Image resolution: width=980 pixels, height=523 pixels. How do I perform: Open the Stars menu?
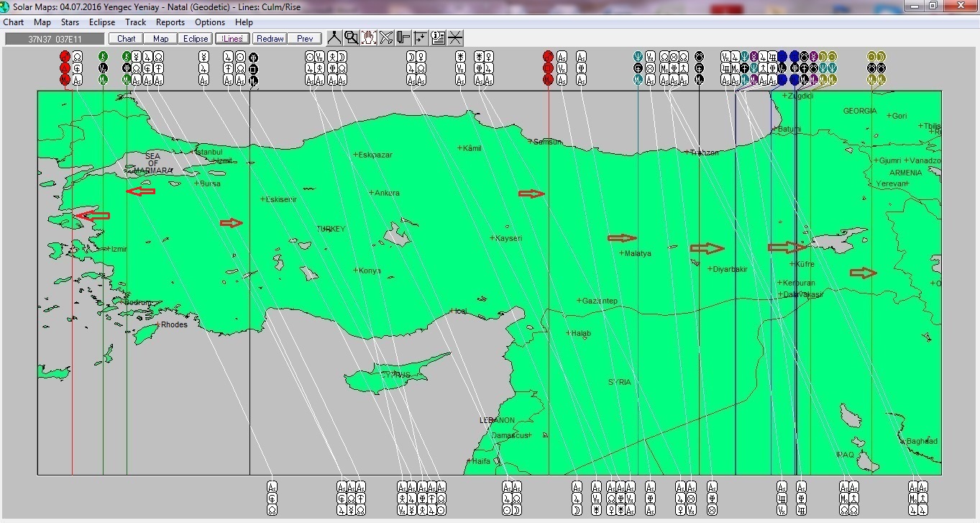point(70,22)
